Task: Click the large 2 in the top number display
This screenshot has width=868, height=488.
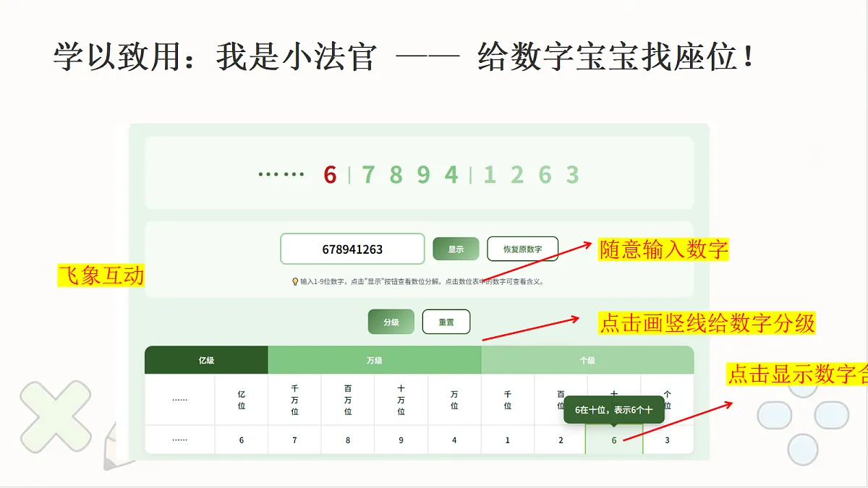Action: 517,175
